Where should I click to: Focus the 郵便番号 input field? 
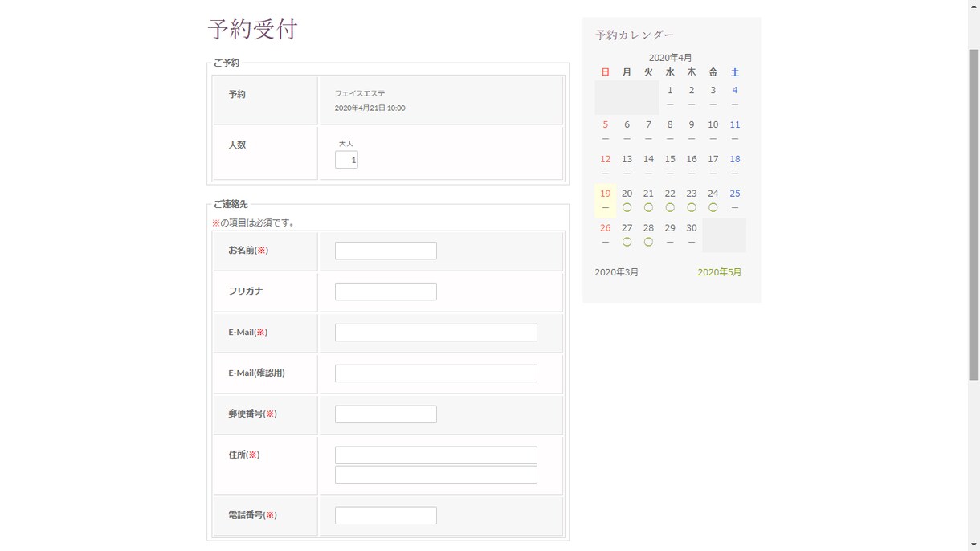click(x=386, y=414)
